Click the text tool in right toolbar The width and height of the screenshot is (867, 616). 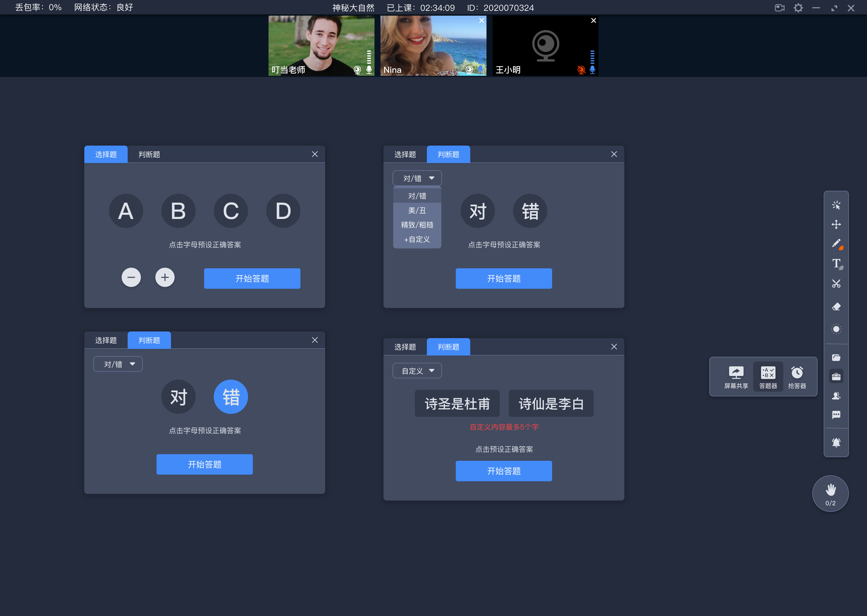point(836,263)
